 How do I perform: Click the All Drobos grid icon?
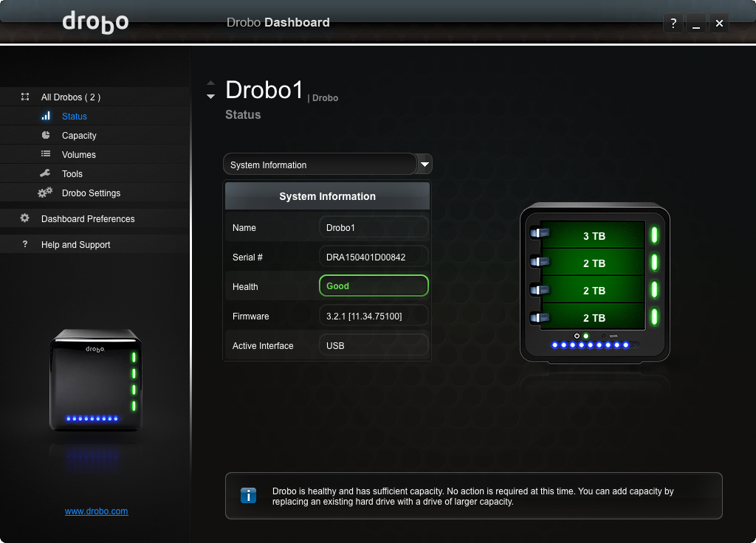[x=25, y=97]
